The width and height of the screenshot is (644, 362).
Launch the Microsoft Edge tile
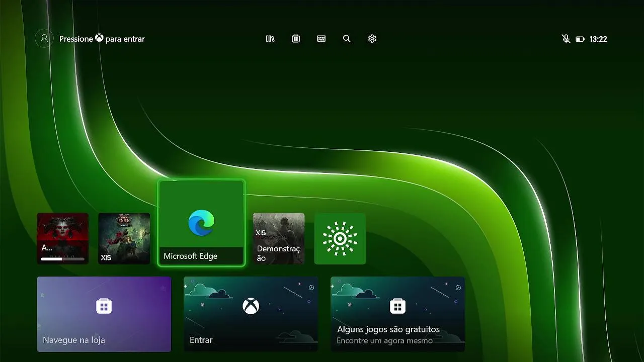[201, 223]
